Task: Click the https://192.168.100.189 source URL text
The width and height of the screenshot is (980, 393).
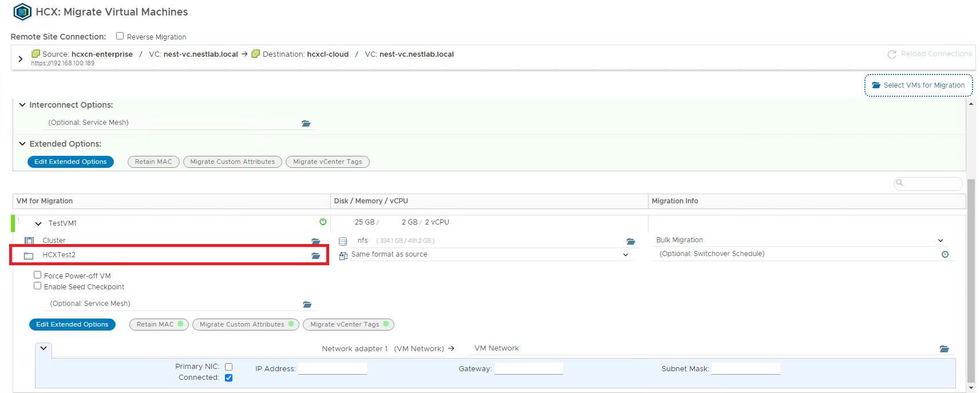Action: pyautogui.click(x=63, y=63)
